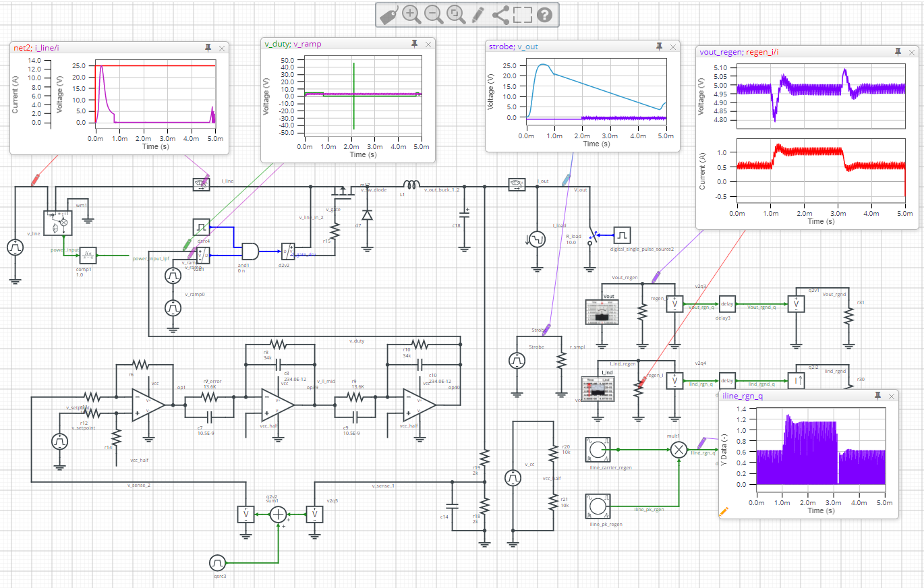Viewport: 924px width, 588px height.
Task: Click the sum1 summing junction block
Action: [x=279, y=514]
